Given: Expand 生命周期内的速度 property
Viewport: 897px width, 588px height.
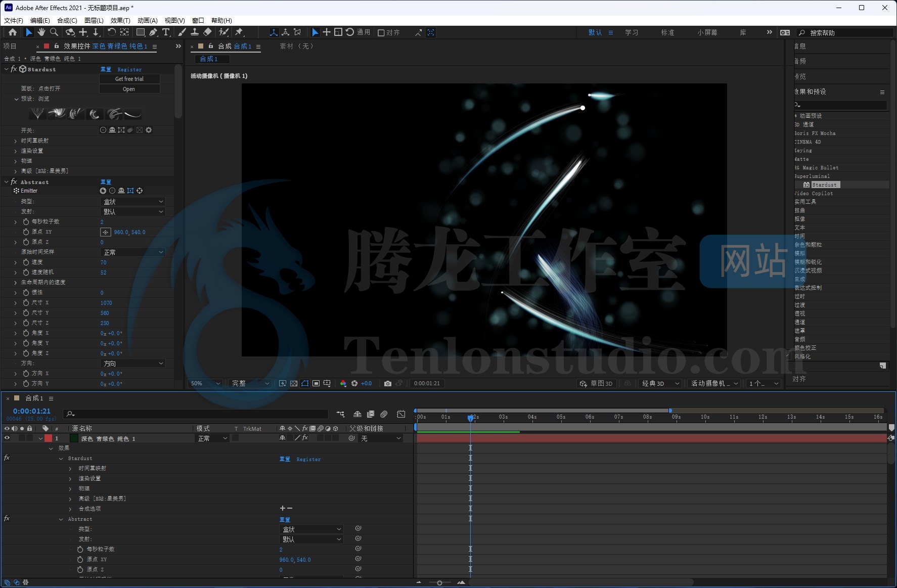Looking at the screenshot, I should (16, 282).
